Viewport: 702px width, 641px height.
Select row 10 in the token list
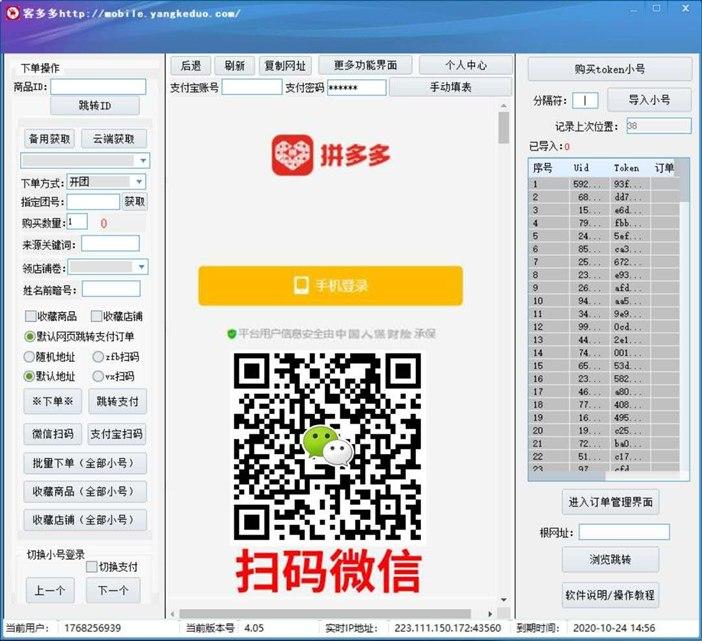click(604, 301)
